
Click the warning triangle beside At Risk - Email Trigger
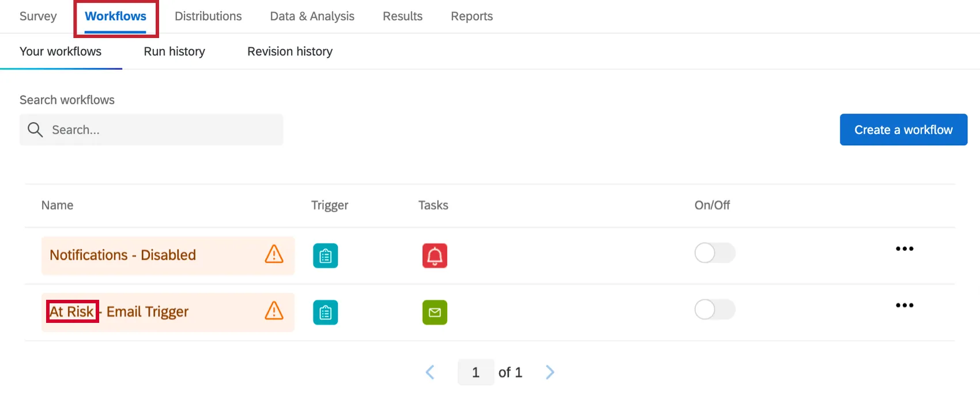tap(273, 311)
